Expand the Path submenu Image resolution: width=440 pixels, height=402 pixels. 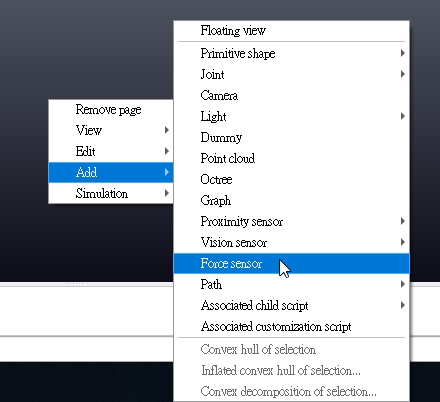pyautogui.click(x=291, y=284)
